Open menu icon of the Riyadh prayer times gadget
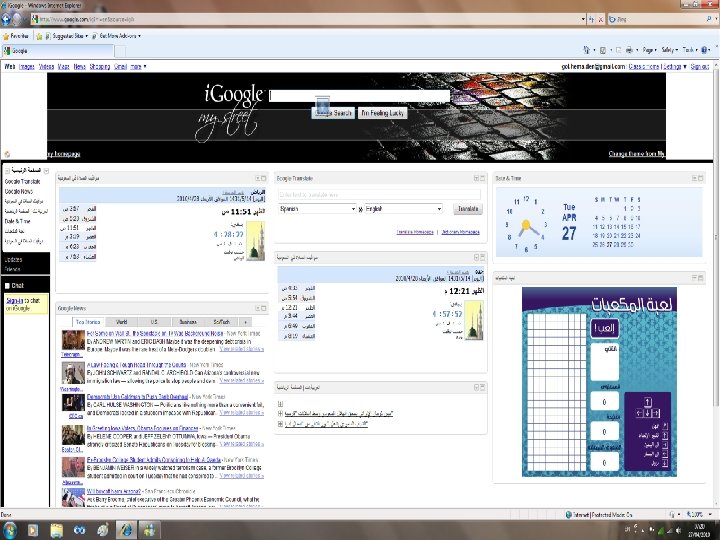 258,178
